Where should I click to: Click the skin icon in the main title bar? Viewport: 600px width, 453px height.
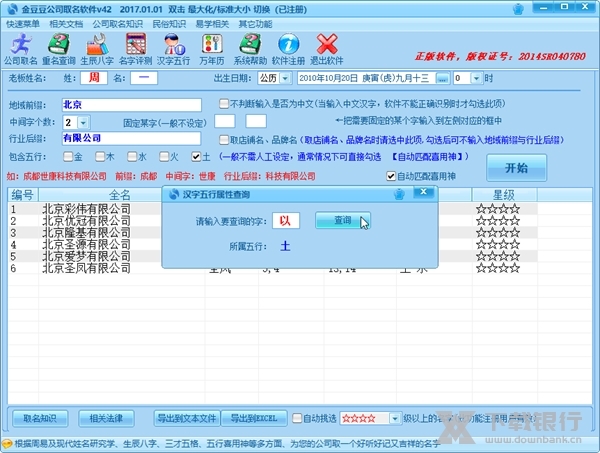pyautogui.click(x=518, y=9)
